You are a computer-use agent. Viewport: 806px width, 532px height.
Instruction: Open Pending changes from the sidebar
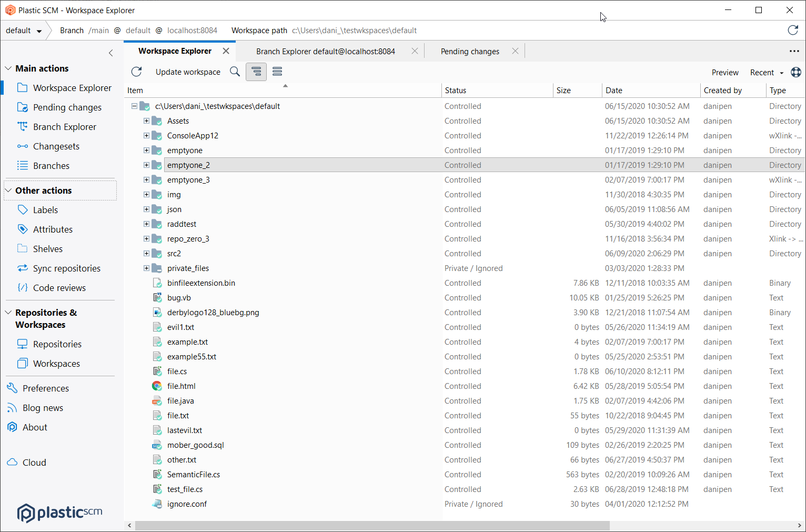23,107
